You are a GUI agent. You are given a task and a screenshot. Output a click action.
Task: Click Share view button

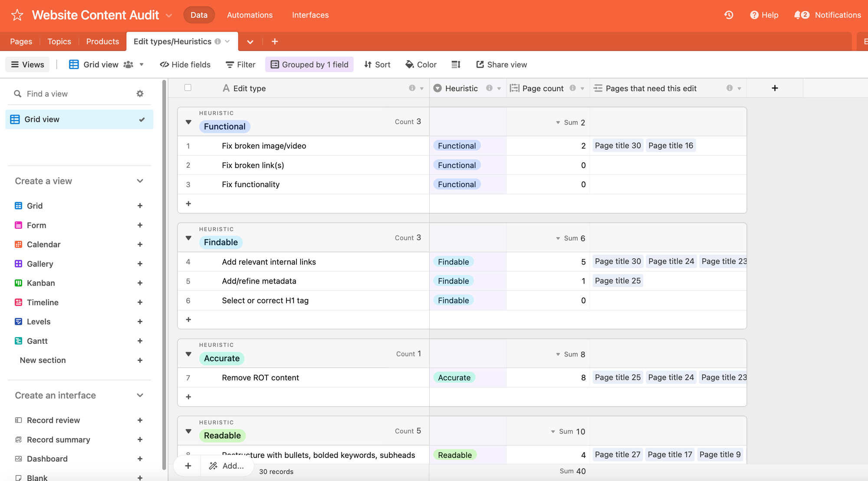[x=502, y=65]
